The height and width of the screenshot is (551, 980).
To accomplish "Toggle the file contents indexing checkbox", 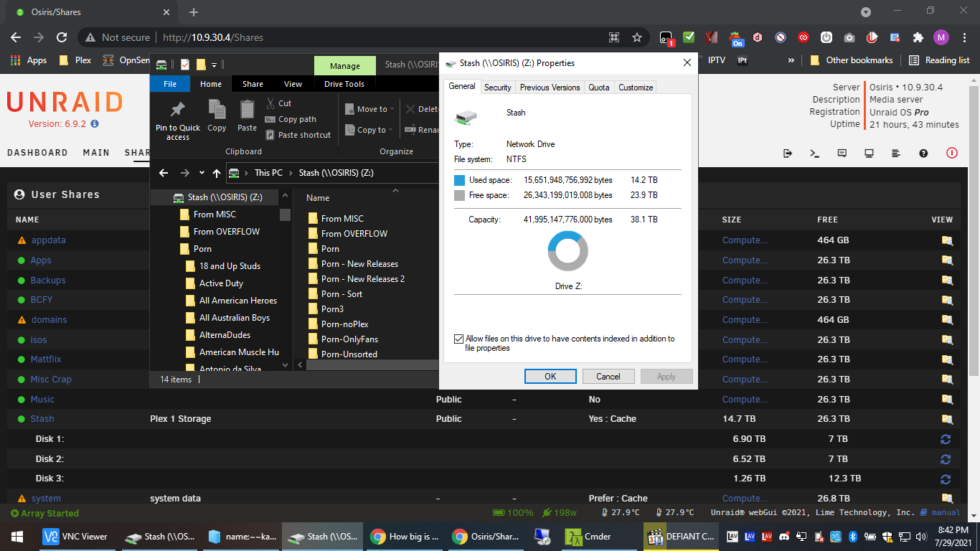I will (x=457, y=339).
